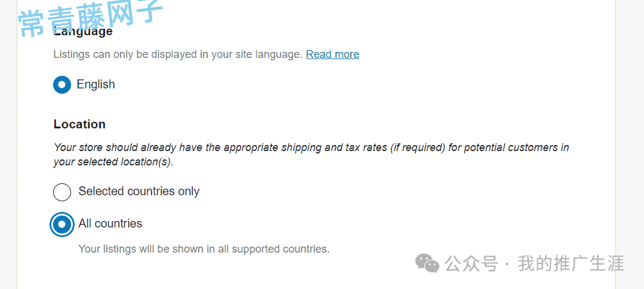Click the WeChat logo icon in watermark

click(x=427, y=263)
